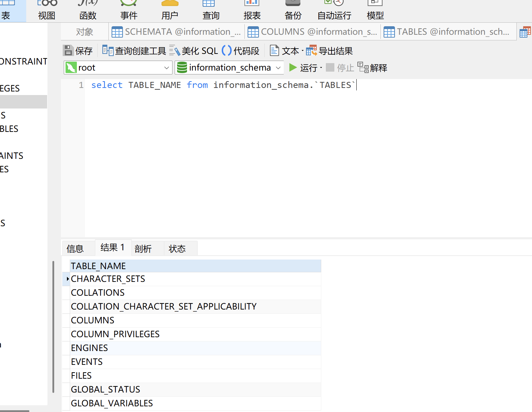
Task: Run the query with green play icon
Action: coord(293,67)
